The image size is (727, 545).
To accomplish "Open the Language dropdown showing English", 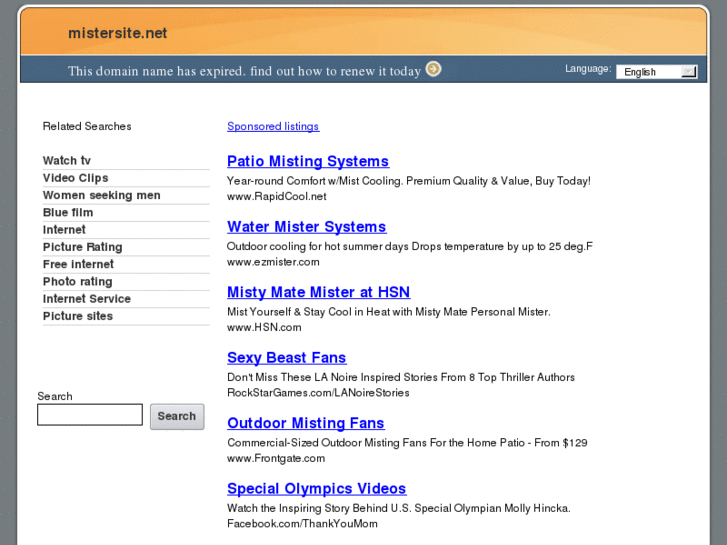I will tap(657, 72).
